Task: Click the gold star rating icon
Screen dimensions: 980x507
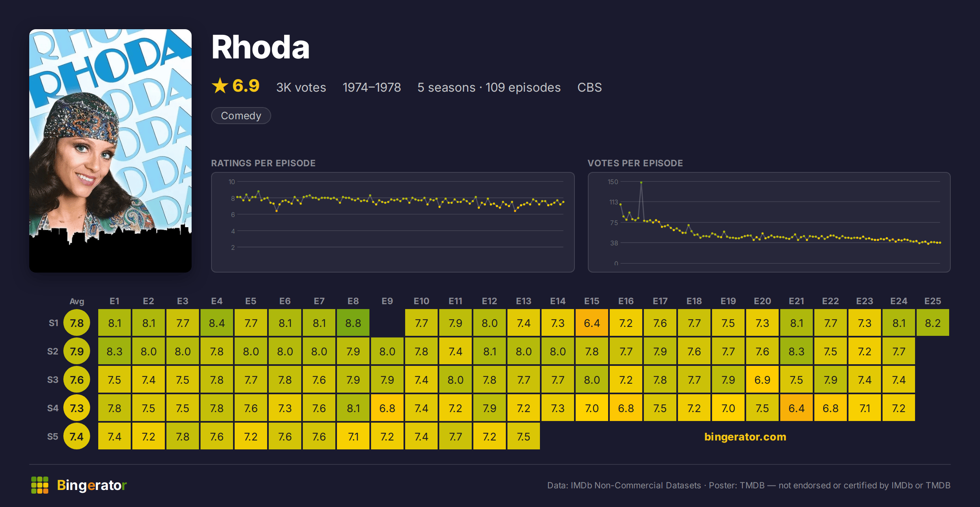Action: pyautogui.click(x=220, y=86)
